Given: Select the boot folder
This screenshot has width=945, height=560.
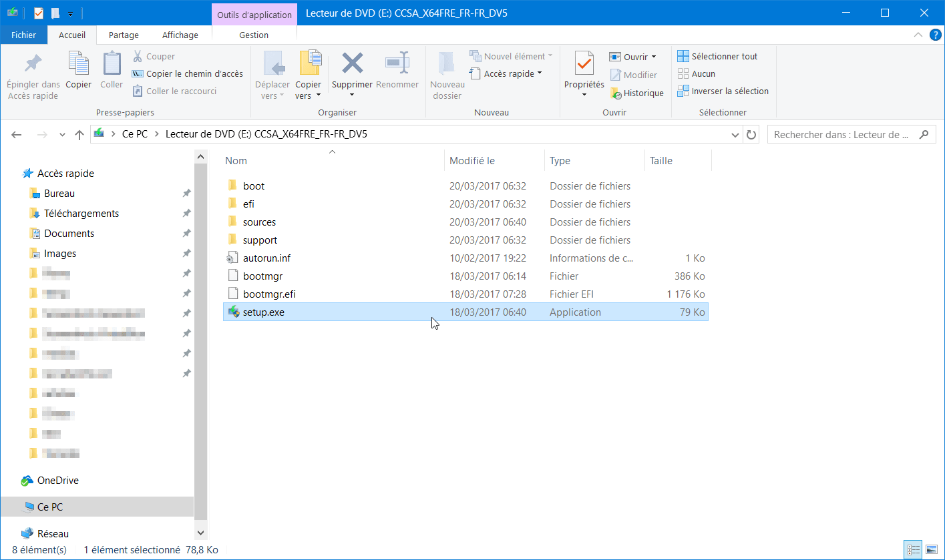Looking at the screenshot, I should point(465,186).
